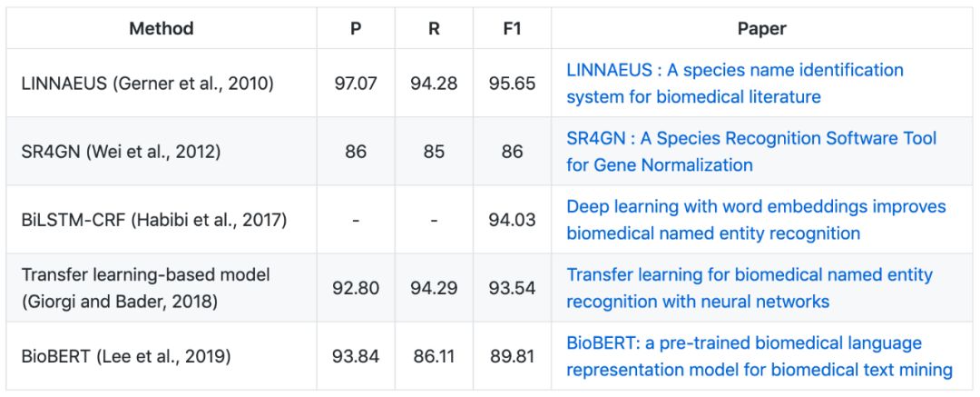Click the R column header
Image resolution: width=980 pixels, height=397 pixels.
(x=434, y=28)
